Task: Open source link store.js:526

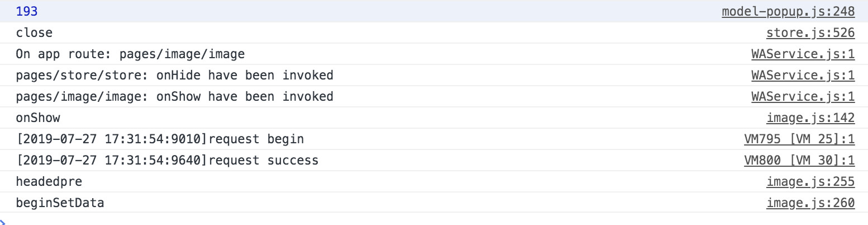Action: pos(810,33)
